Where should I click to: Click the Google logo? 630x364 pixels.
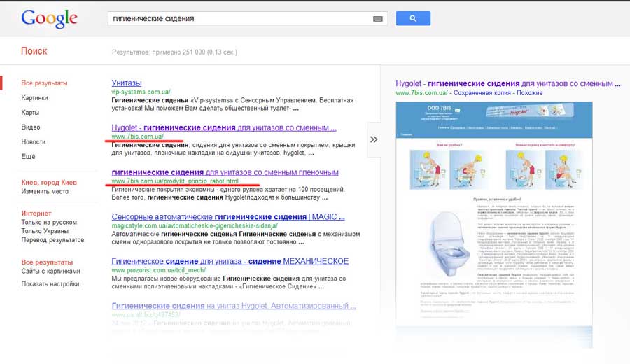tap(49, 19)
